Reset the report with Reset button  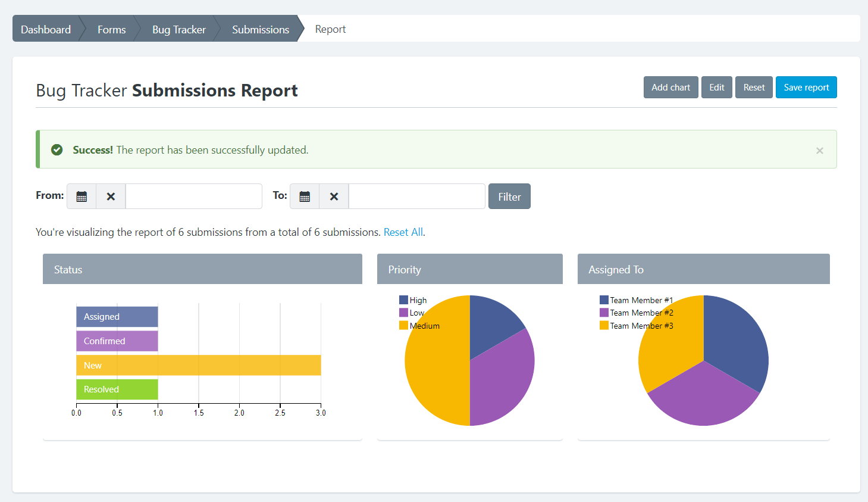tap(754, 88)
